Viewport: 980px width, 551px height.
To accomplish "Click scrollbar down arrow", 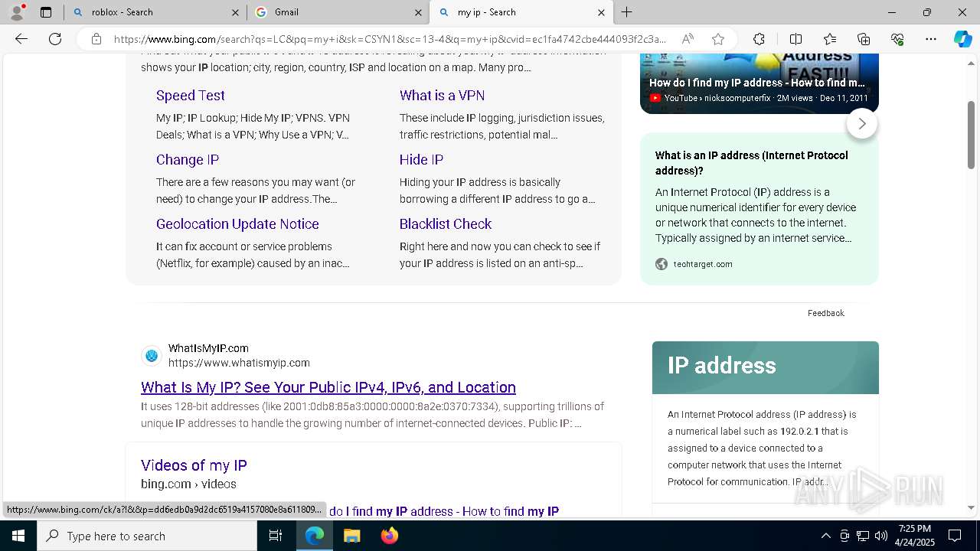I will [x=972, y=507].
